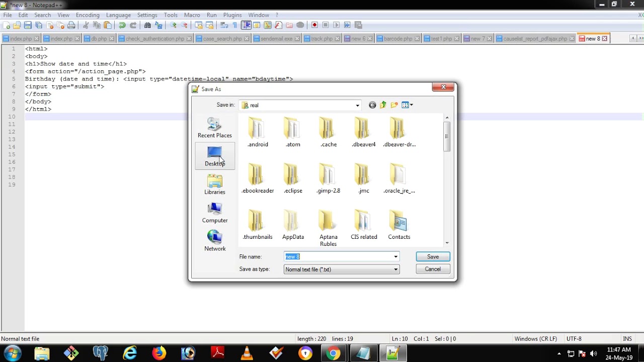The height and width of the screenshot is (362, 644).
Task: Toggle the Word wrap toolbar button
Action: (x=224, y=25)
